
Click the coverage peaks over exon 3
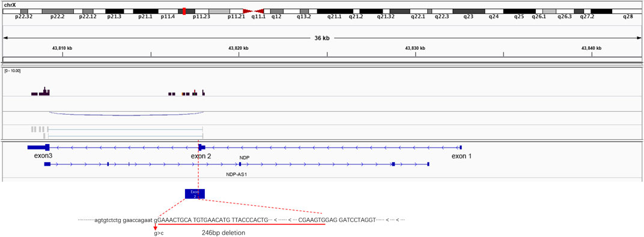(x=41, y=92)
